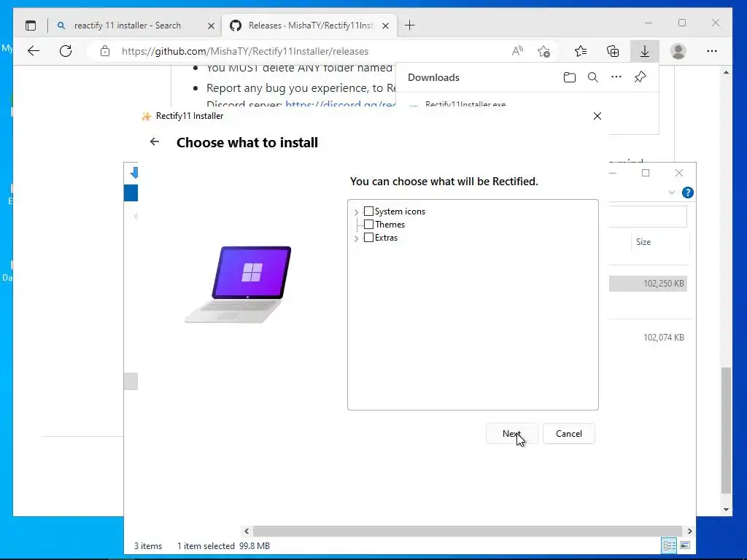747x560 pixels.
Task: Close the Rectify11 Installer dialog
Action: tap(597, 116)
